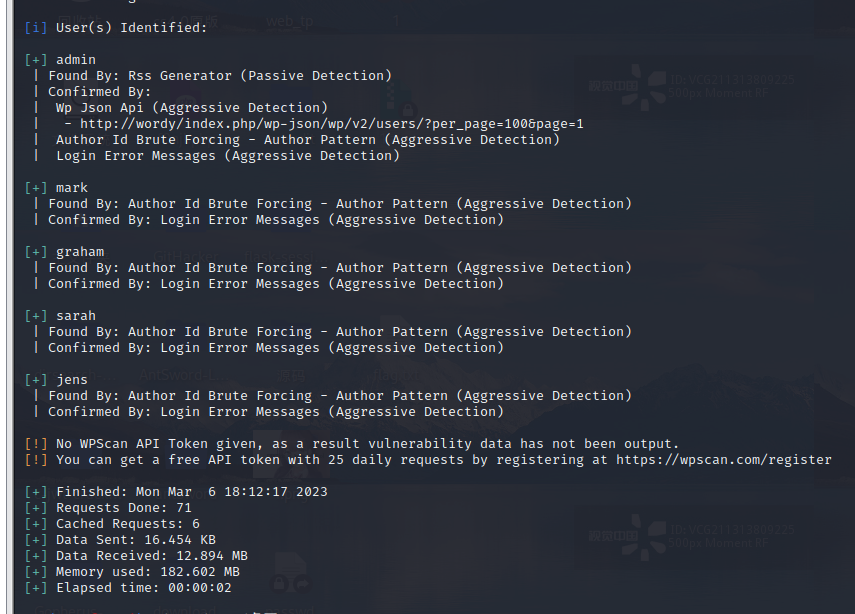Click the 'Found By: Rss Generator' line
Image resolution: width=855 pixels, height=614 pixels.
coord(220,76)
